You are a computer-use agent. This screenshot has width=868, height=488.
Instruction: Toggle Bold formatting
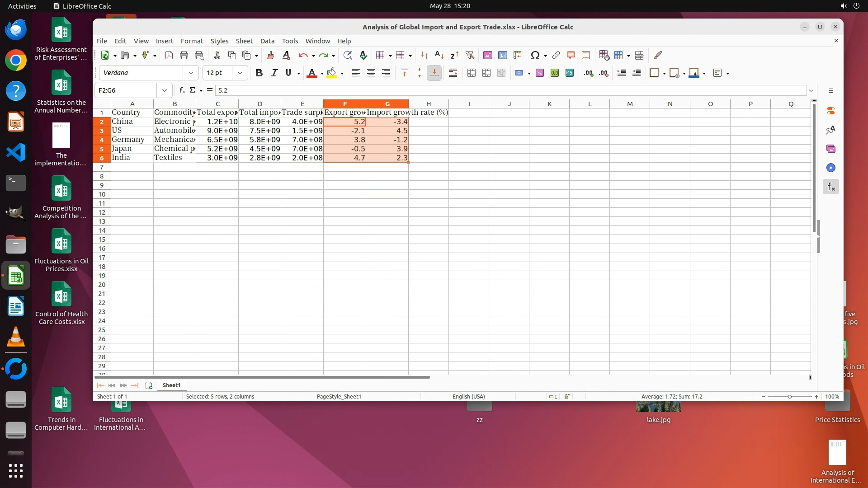coord(259,73)
